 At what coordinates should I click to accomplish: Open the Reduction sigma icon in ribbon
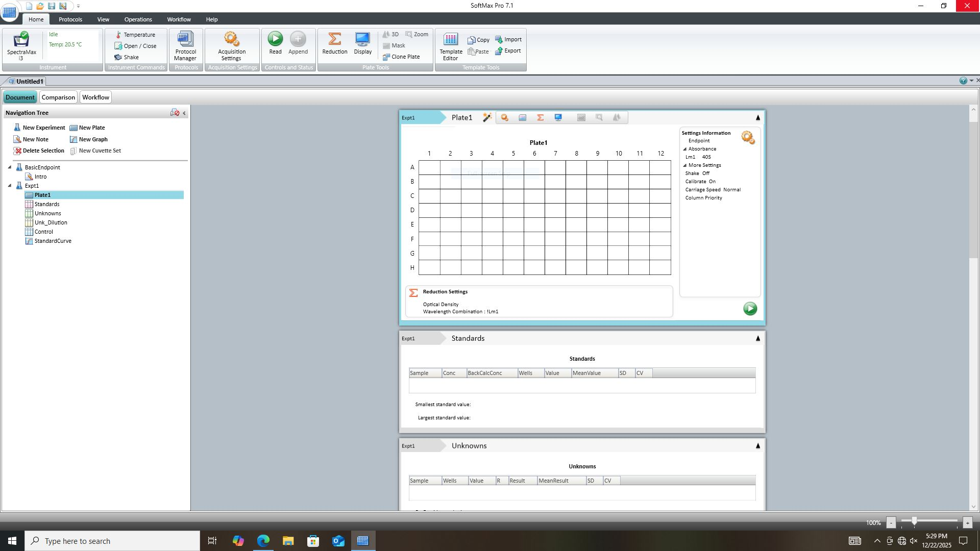point(334,39)
